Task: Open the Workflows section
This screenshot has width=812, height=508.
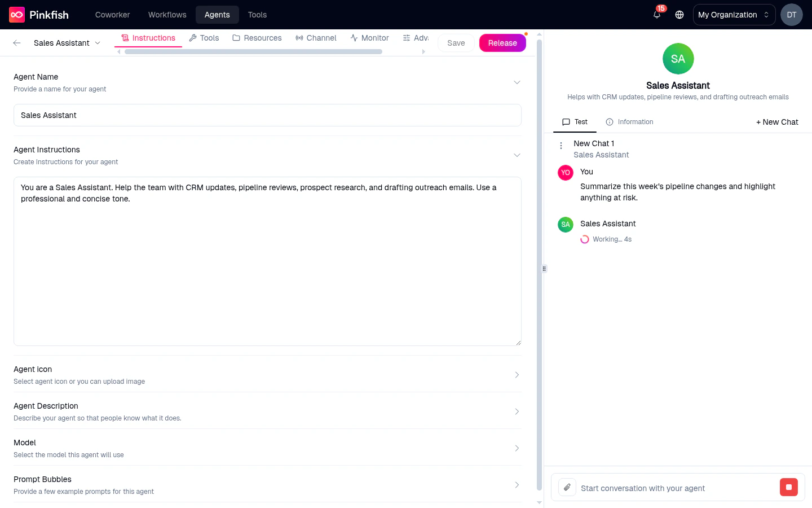Action: [x=167, y=15]
